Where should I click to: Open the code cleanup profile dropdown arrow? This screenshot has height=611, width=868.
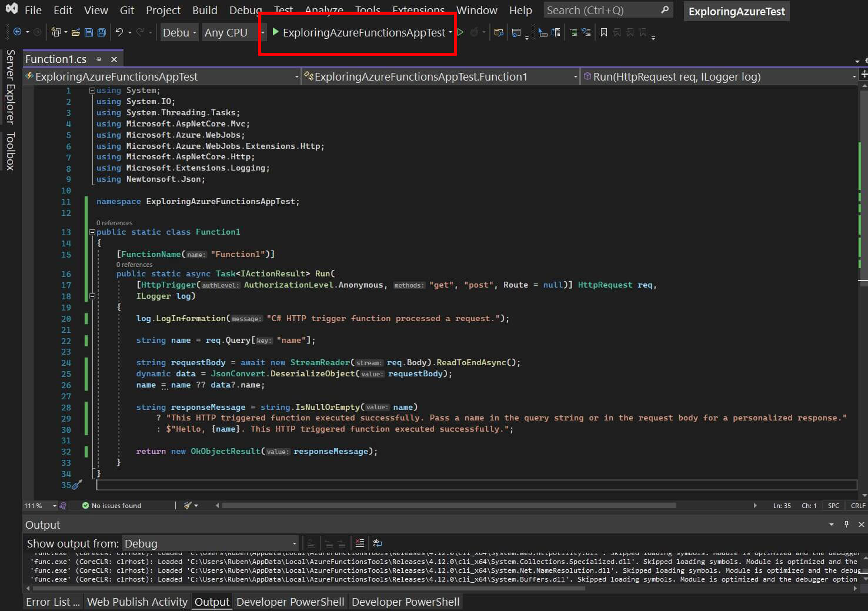[x=196, y=505]
